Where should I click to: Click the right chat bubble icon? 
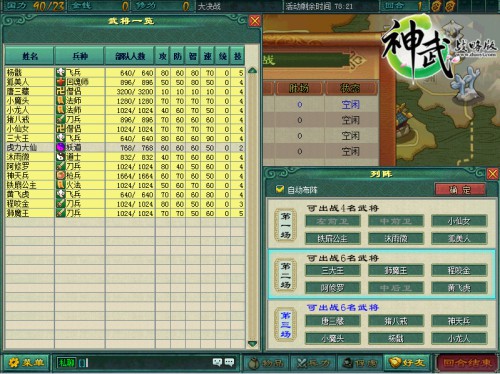[229, 362]
